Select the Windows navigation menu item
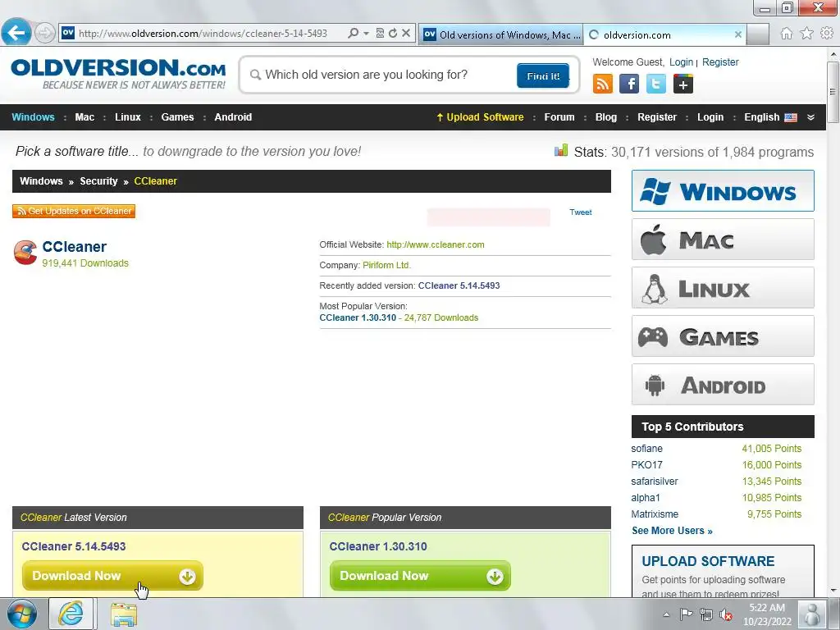The image size is (840, 630). (x=33, y=117)
